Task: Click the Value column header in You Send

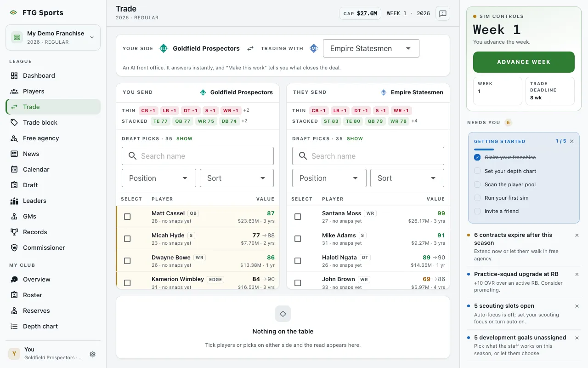Action: (x=265, y=199)
